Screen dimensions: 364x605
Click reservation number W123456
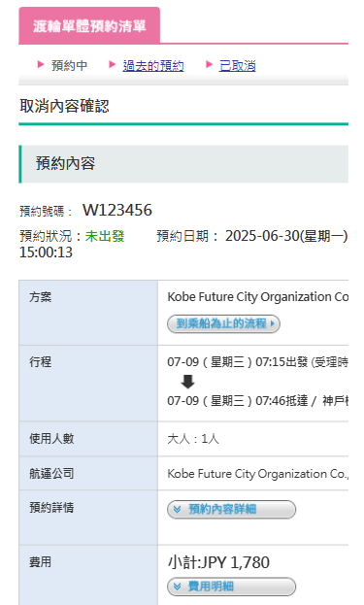(117, 211)
